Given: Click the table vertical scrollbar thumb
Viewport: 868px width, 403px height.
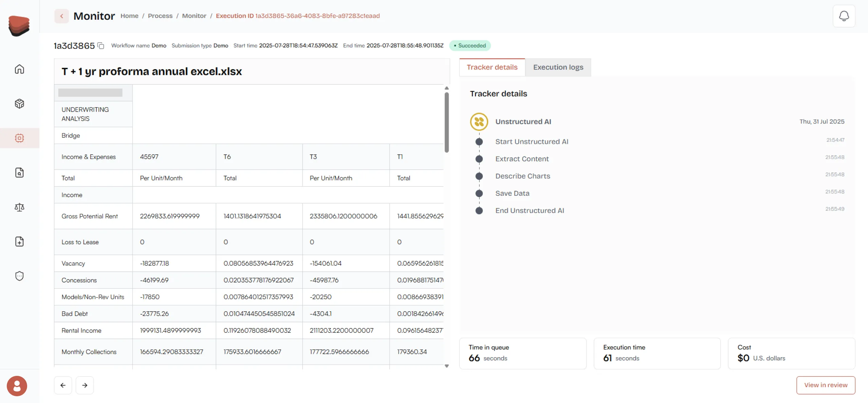Looking at the screenshot, I should [447, 122].
